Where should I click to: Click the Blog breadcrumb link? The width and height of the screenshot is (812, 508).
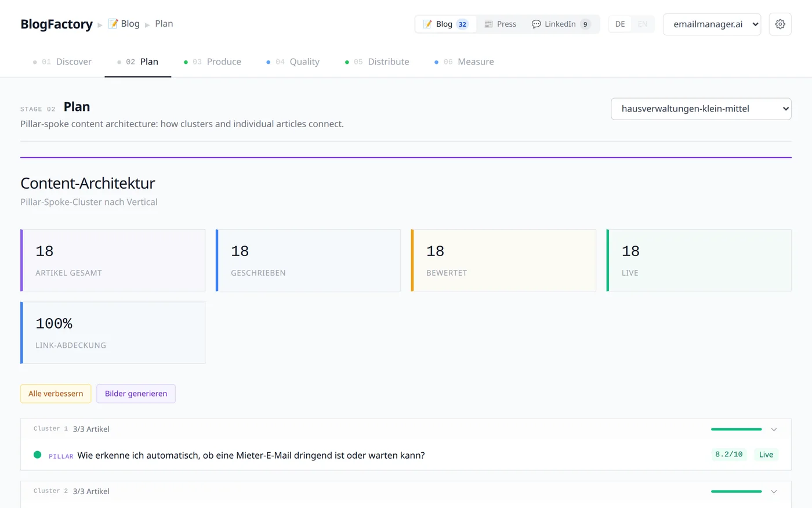(x=124, y=24)
